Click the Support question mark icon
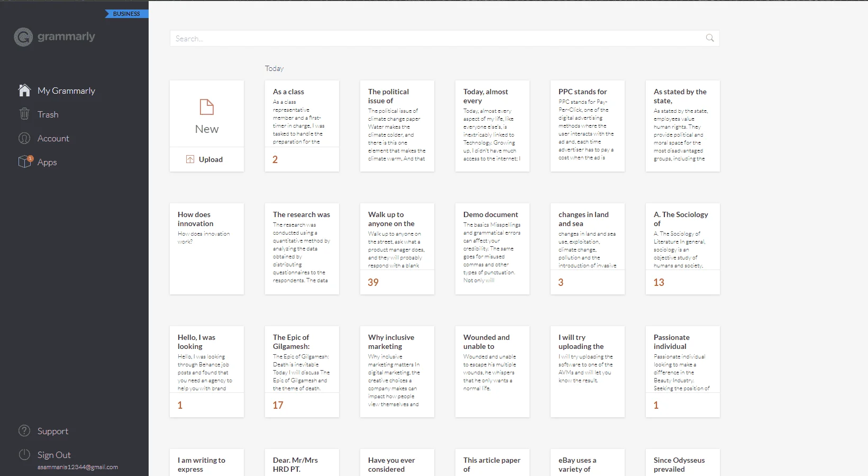 pos(24,430)
